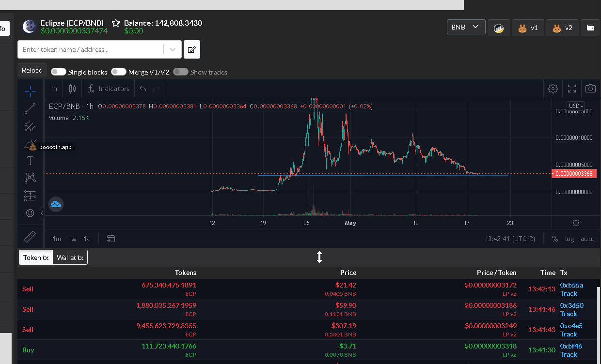The height and width of the screenshot is (364, 601).
Task: Toggle the Show trades switch
Action: (x=181, y=72)
